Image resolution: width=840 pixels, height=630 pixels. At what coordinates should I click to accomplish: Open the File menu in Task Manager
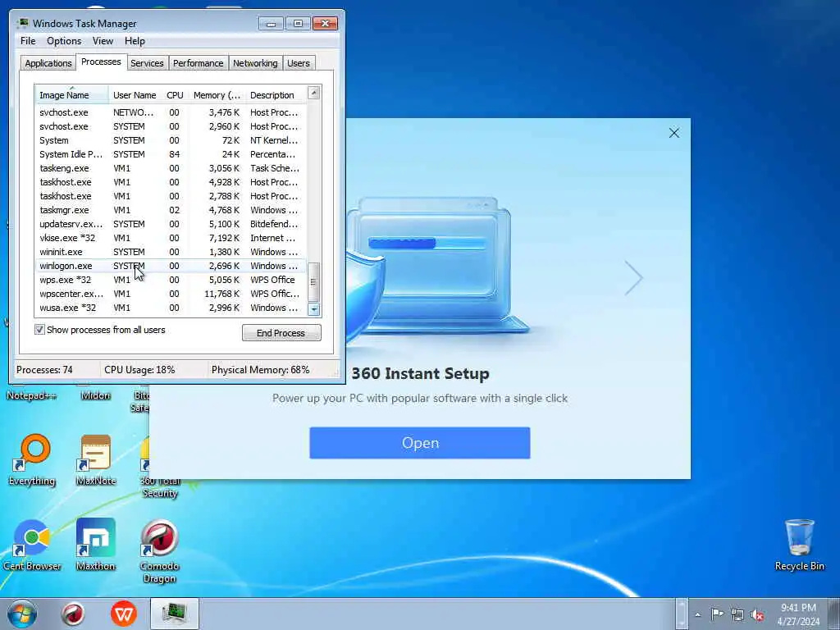click(28, 41)
